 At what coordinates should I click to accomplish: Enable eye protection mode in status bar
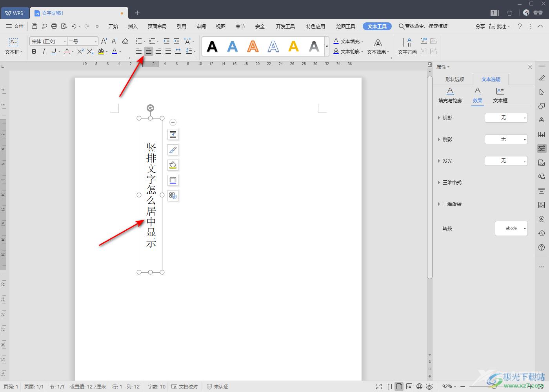tap(429, 387)
